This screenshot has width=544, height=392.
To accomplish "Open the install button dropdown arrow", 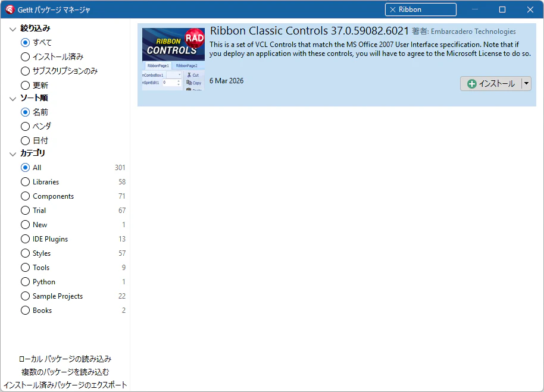I will pyautogui.click(x=526, y=83).
